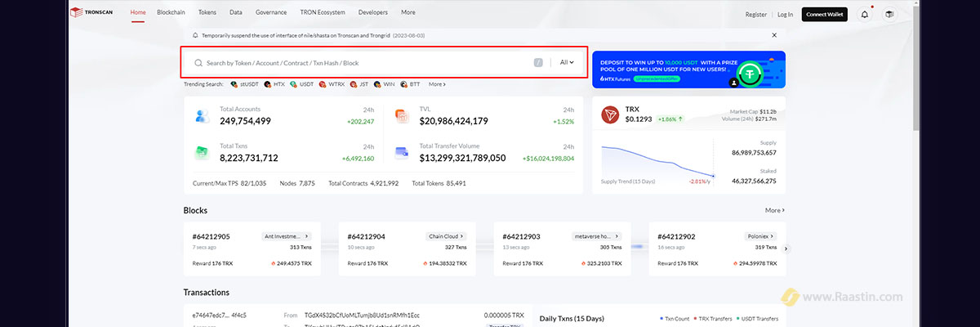This screenshot has width=980, height=327.
Task: Click the cube icon beside the bell
Action: tap(889, 14)
